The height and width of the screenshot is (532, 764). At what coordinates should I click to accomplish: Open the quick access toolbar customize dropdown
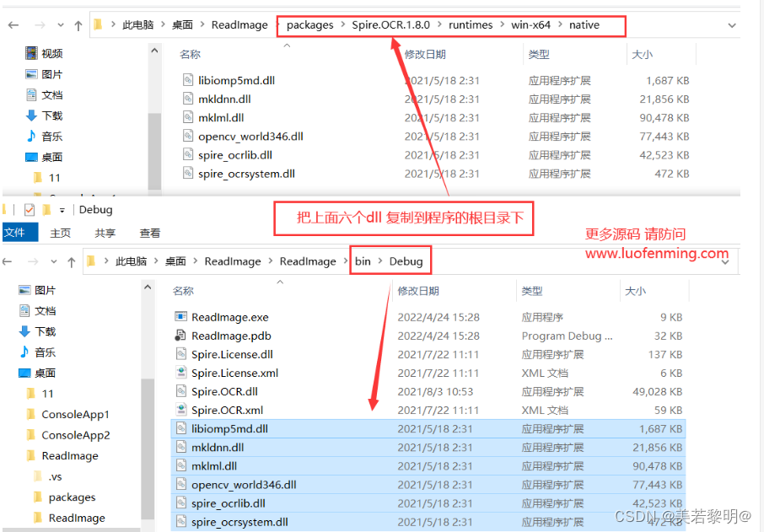click(x=62, y=210)
